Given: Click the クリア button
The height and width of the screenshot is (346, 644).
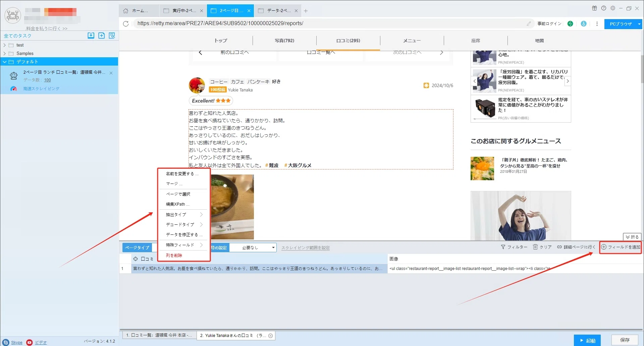Looking at the screenshot, I should tap(542, 247).
